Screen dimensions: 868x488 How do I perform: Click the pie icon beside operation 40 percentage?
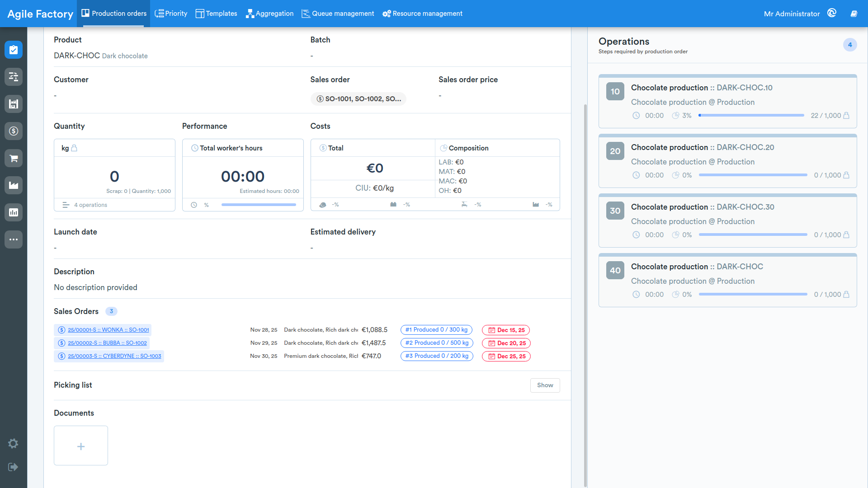click(x=675, y=294)
